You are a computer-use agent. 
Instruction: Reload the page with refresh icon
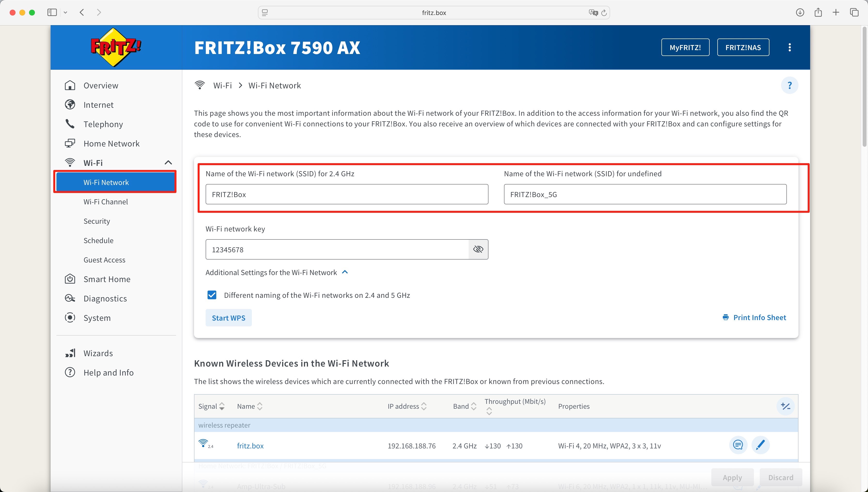(x=604, y=13)
